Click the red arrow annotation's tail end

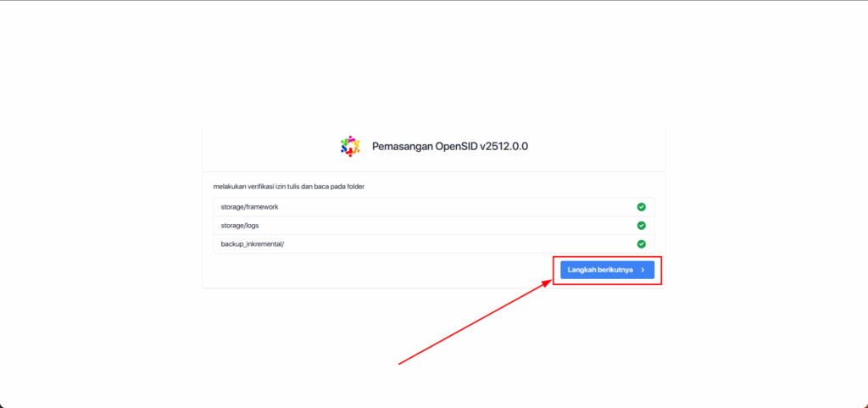coord(400,364)
